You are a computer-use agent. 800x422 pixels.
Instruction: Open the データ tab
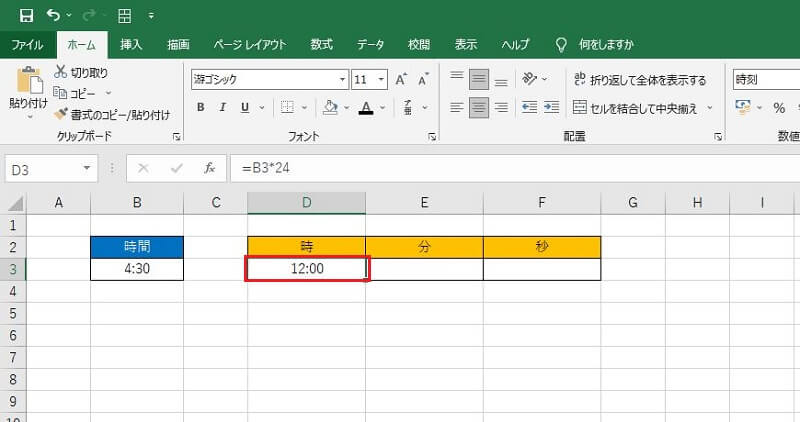[370, 45]
